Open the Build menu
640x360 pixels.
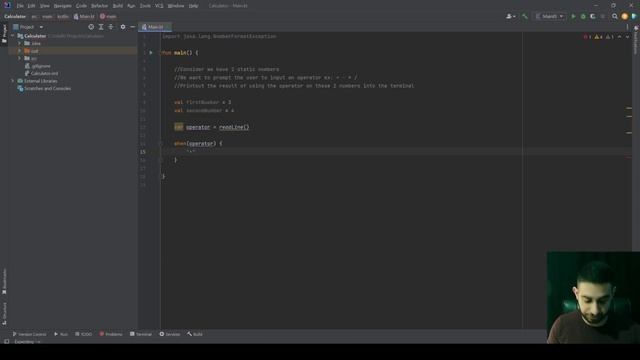click(118, 6)
